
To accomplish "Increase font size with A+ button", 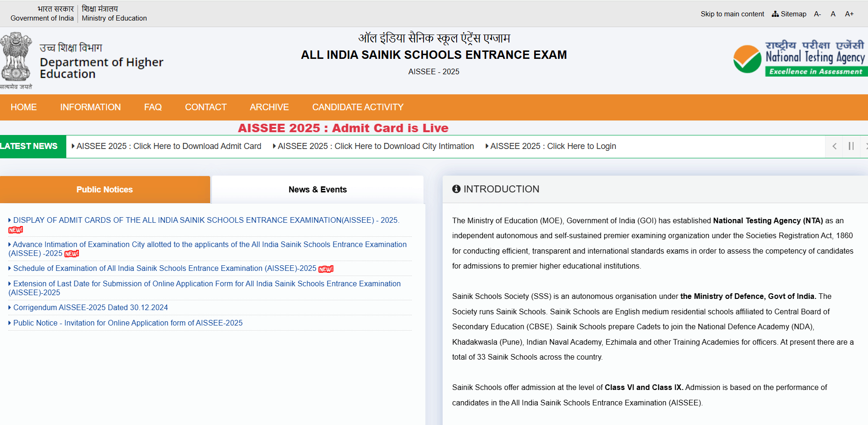I will [x=849, y=14].
